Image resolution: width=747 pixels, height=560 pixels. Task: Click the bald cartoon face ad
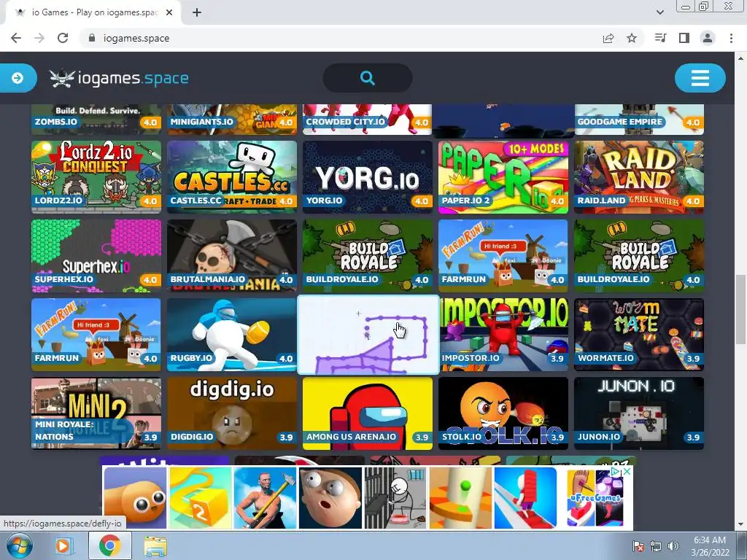tap(330, 497)
